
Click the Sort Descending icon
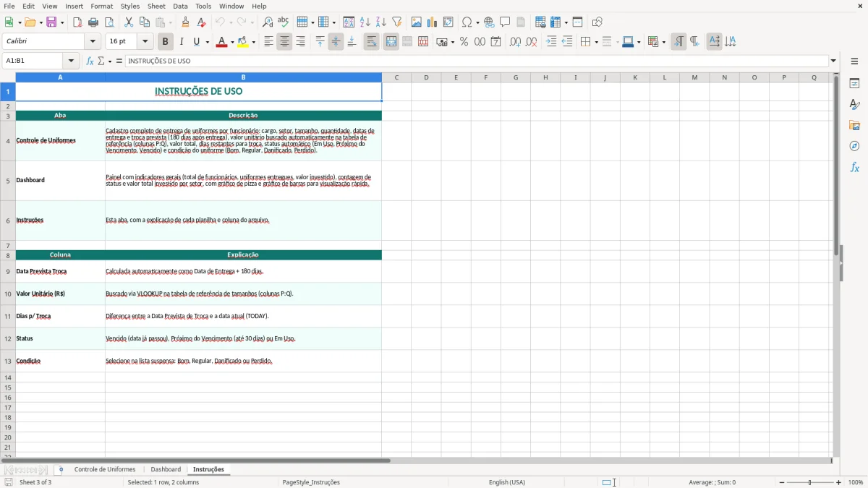pyautogui.click(x=380, y=22)
